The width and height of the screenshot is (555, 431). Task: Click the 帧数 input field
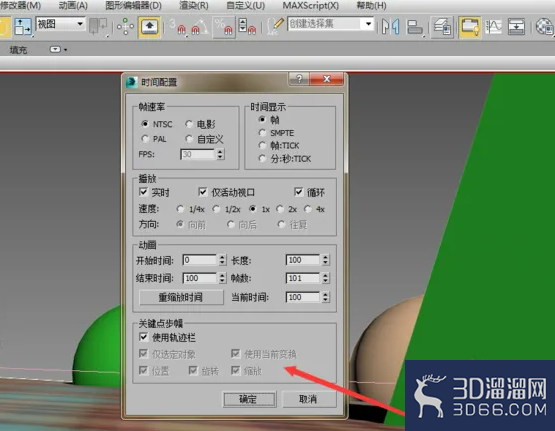pos(303,278)
